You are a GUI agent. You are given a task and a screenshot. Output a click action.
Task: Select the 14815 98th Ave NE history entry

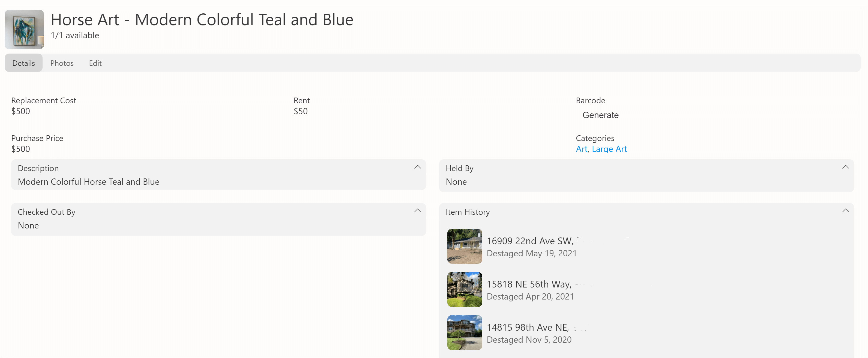pyautogui.click(x=528, y=327)
